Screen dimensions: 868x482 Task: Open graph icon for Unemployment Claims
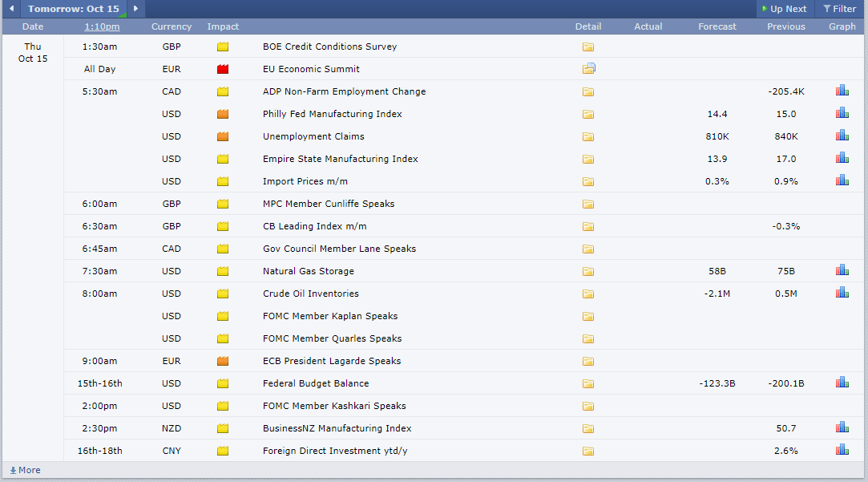[x=842, y=136]
